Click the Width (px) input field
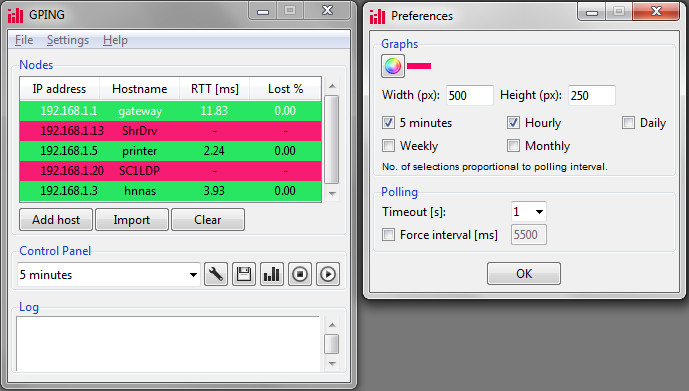The height and width of the screenshot is (391, 689). [470, 95]
